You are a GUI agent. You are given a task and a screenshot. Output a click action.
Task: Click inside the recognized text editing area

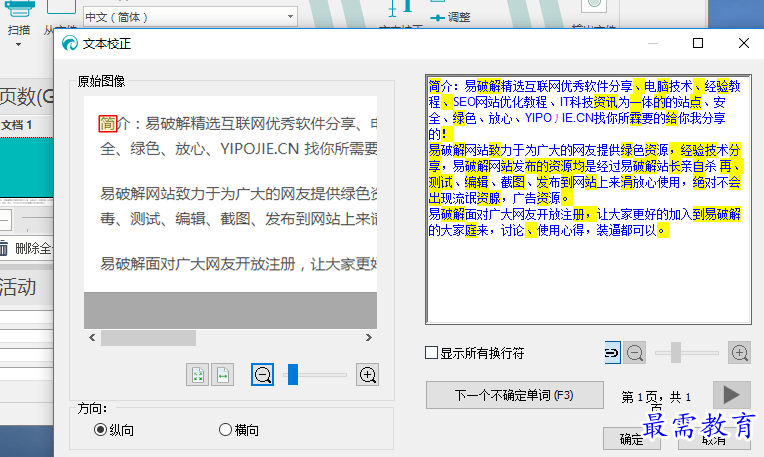coord(589,200)
